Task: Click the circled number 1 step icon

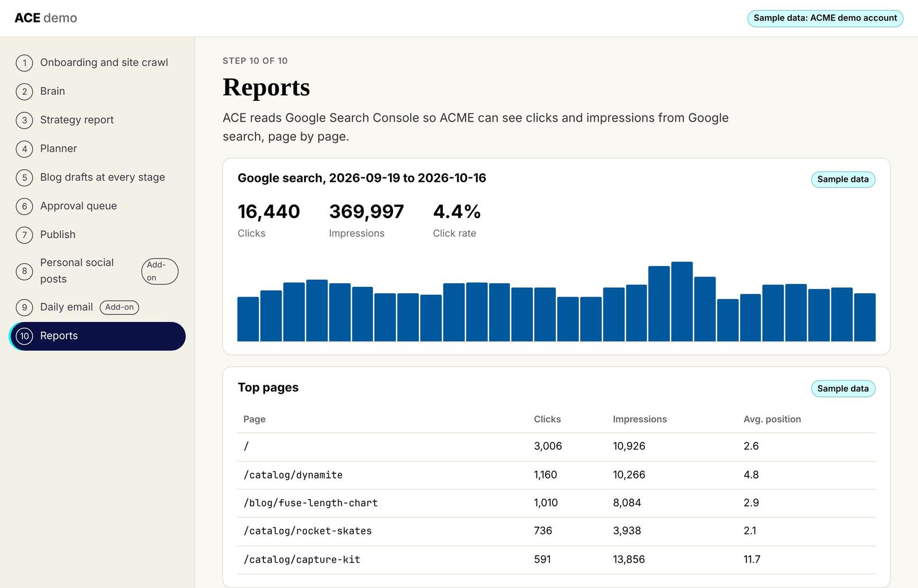Action: pyautogui.click(x=24, y=63)
